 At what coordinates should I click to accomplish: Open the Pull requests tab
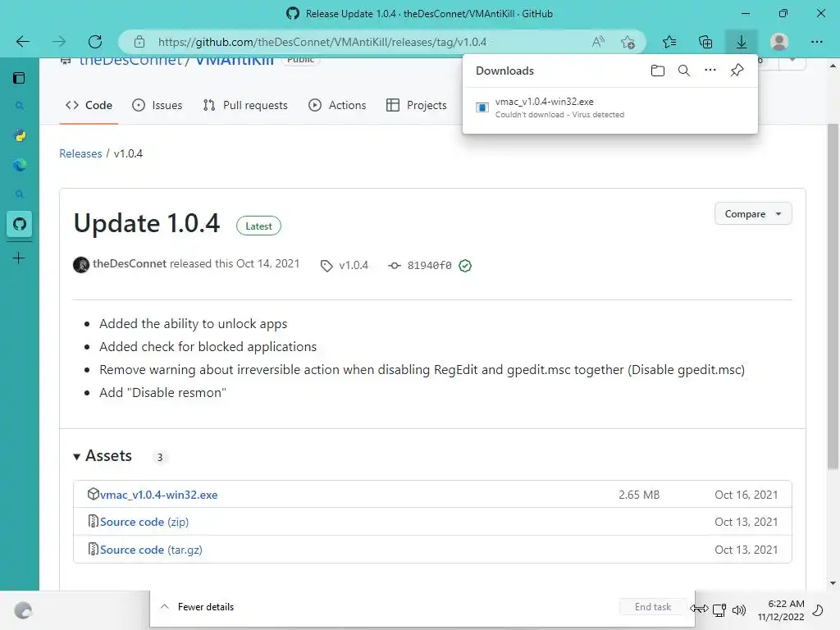pos(245,105)
